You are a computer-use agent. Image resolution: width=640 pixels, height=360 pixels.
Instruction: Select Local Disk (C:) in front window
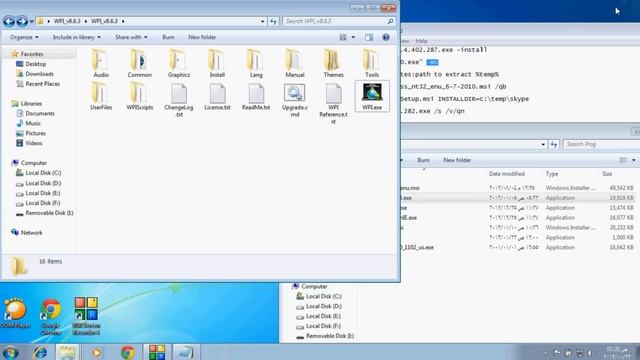coord(43,173)
